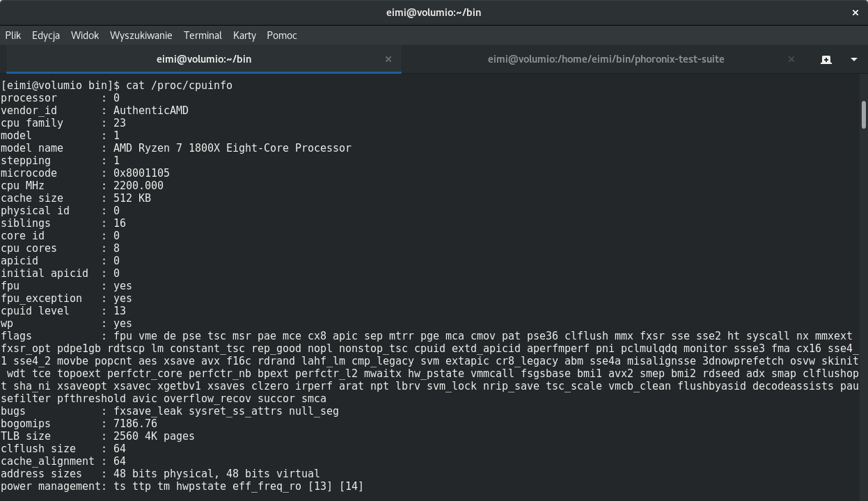Click the vertical scrollbar thumb
Screen dimensions: 868x501
click(x=863, y=115)
